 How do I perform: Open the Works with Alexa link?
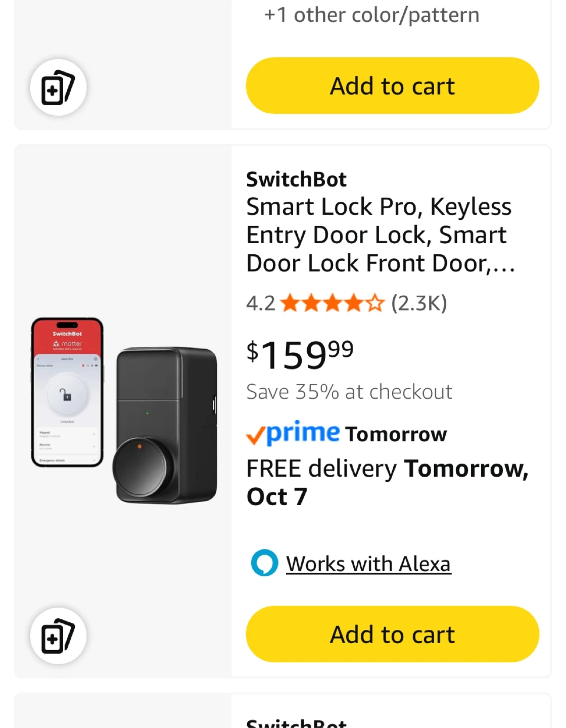click(368, 564)
